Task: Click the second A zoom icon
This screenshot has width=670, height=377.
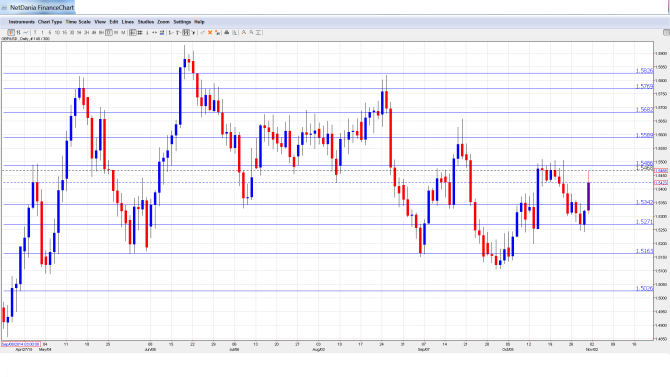Action: pyautogui.click(x=251, y=32)
